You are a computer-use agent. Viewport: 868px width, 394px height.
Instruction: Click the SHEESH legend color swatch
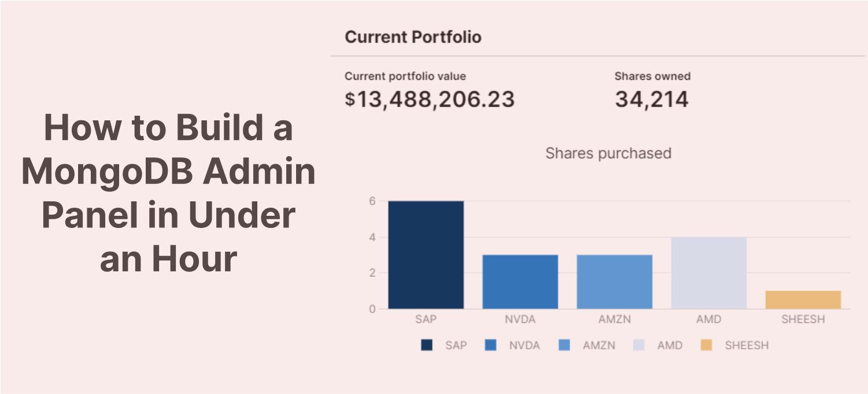(707, 345)
